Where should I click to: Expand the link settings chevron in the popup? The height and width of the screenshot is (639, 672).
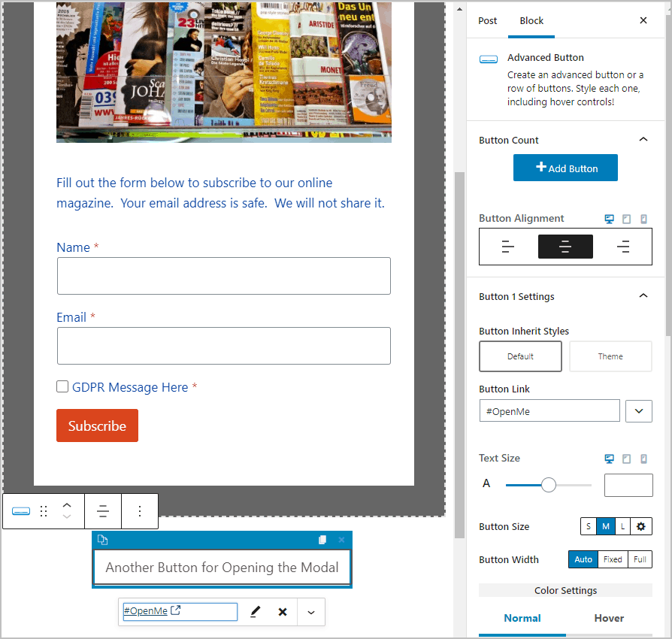pos(310,612)
